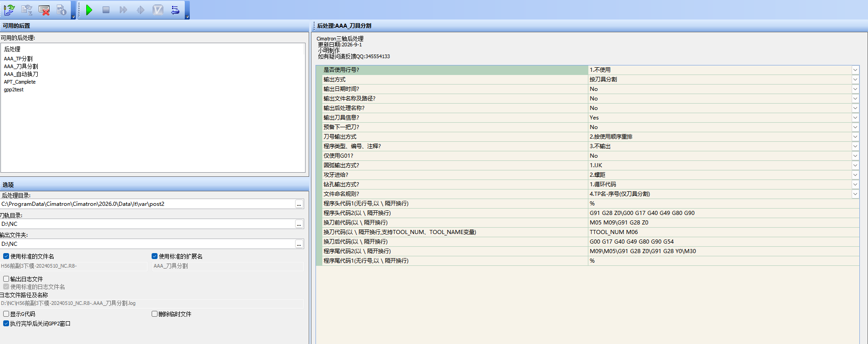Browse for 后处理目录 folder
This screenshot has height=344, width=868.
299,204
